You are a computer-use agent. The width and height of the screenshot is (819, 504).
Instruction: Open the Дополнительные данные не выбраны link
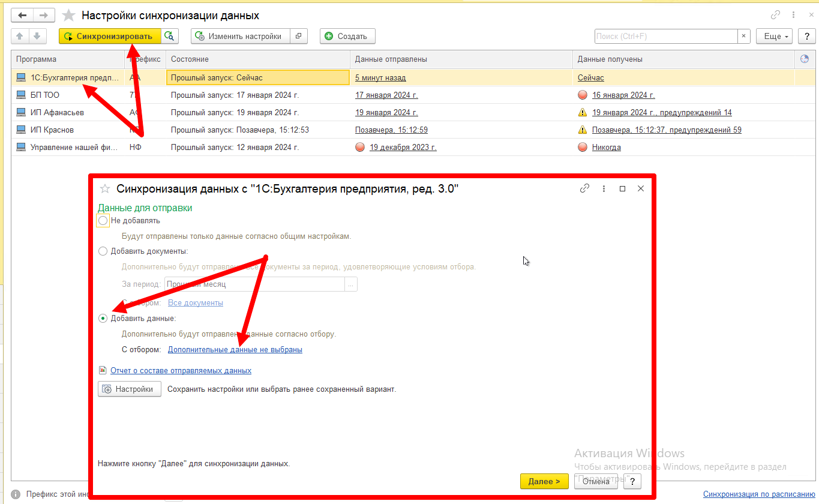tap(235, 349)
